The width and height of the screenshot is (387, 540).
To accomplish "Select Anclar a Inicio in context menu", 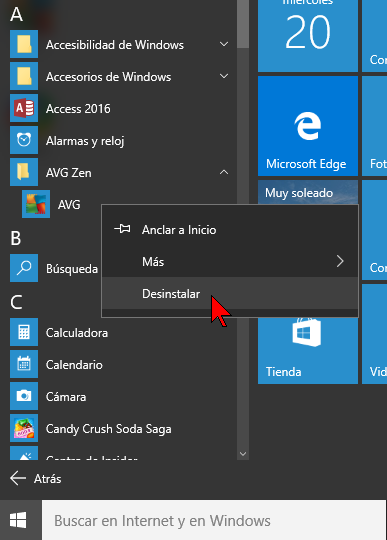I will (230, 229).
